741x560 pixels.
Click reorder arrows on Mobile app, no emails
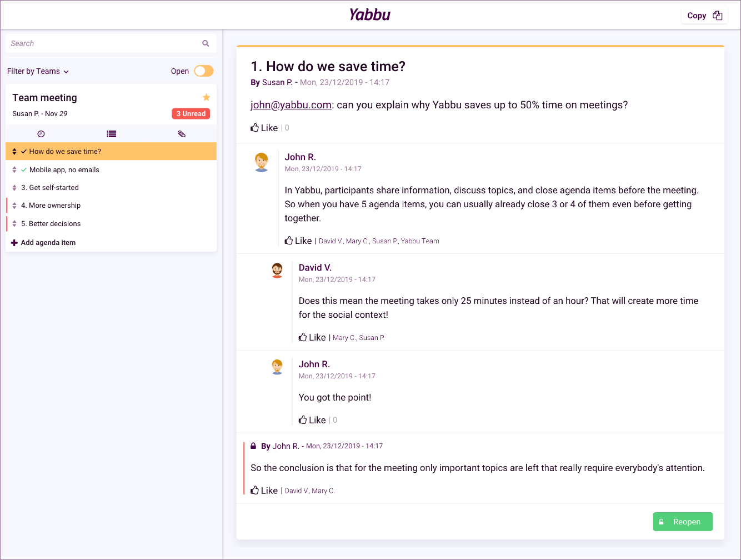pos(14,170)
